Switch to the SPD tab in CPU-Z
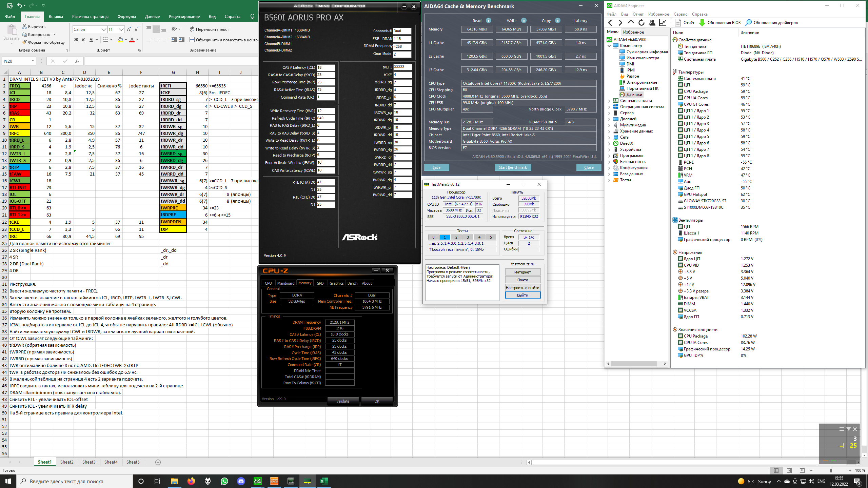The width and height of the screenshot is (868, 488). click(x=320, y=283)
